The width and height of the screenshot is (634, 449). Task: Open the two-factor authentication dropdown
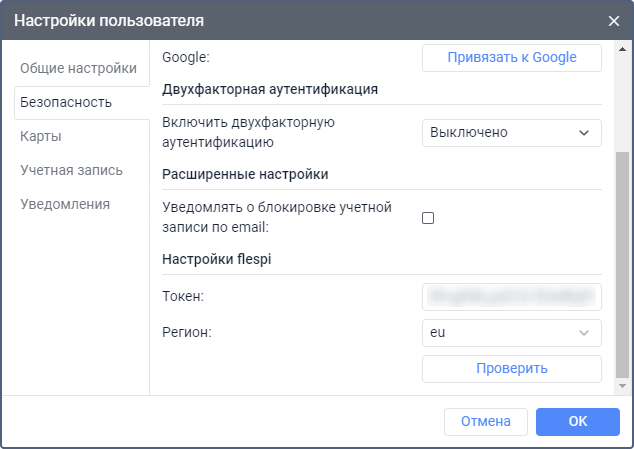(511, 133)
